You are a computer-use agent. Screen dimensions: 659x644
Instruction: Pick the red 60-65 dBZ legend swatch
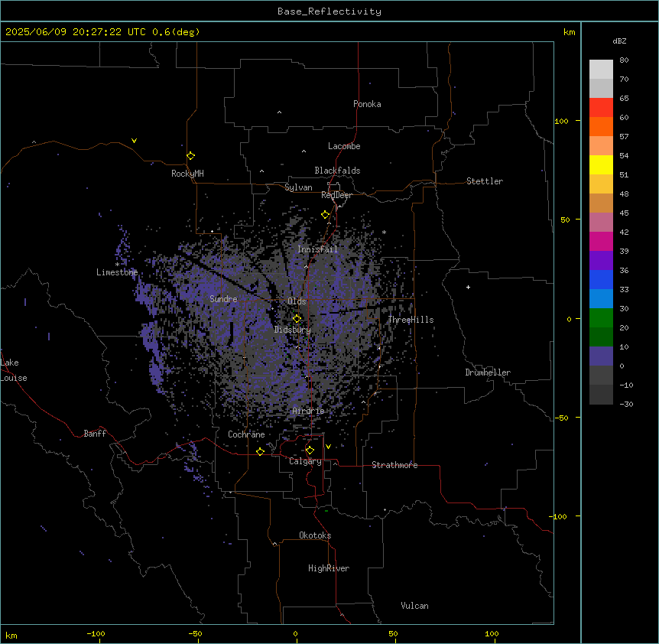pos(601,107)
